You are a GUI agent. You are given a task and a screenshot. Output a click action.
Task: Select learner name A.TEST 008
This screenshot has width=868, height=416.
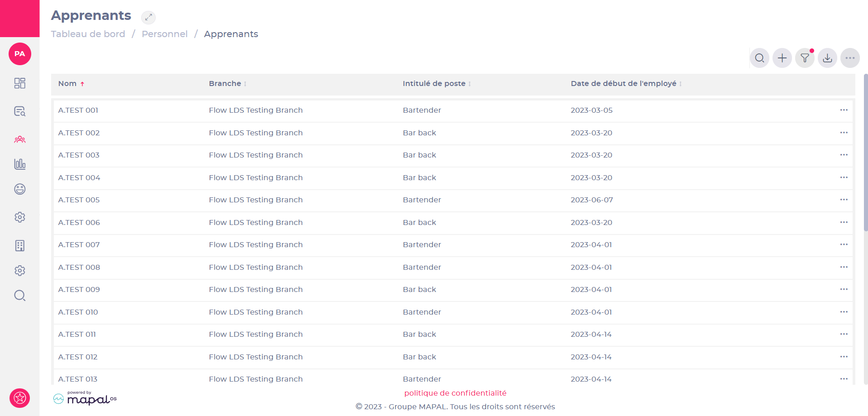tap(79, 267)
